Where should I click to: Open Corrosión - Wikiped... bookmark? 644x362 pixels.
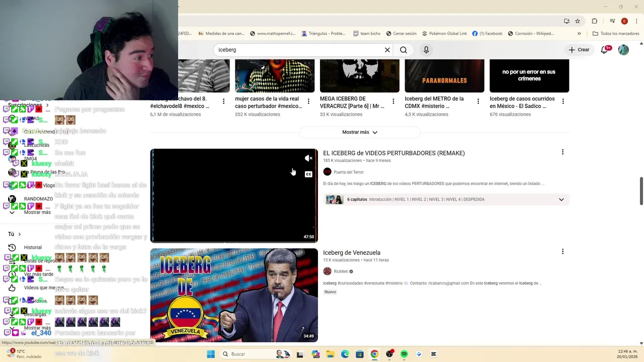click(531, 34)
